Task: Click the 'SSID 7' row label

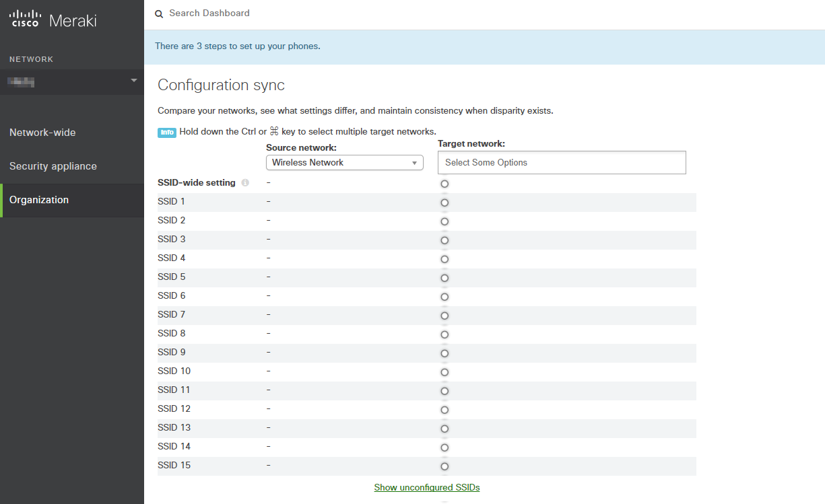Action: point(172,314)
